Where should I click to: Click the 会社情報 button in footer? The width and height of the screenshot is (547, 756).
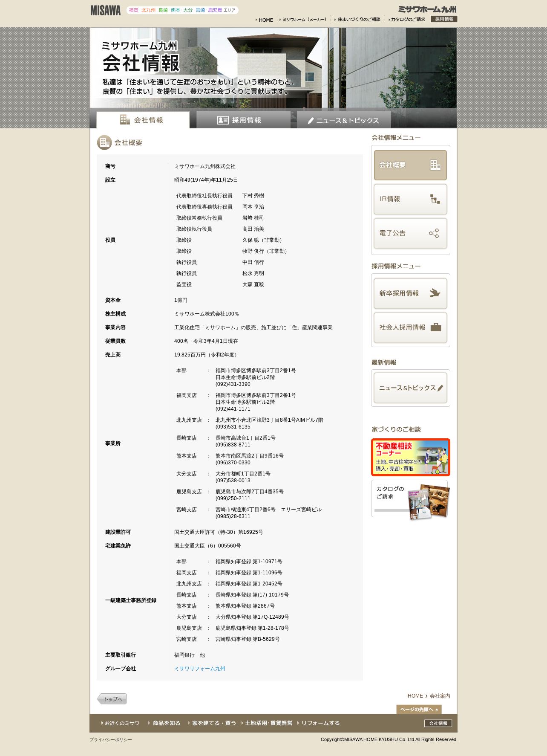click(438, 723)
